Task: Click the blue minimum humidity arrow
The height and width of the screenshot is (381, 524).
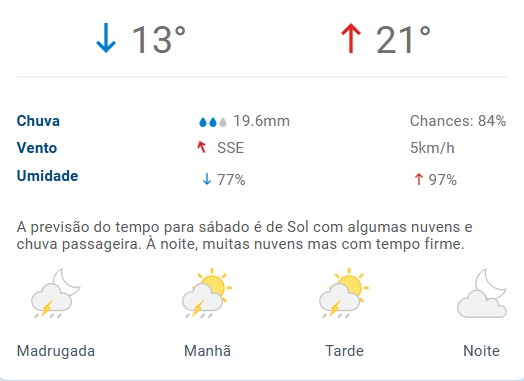Action: [207, 179]
